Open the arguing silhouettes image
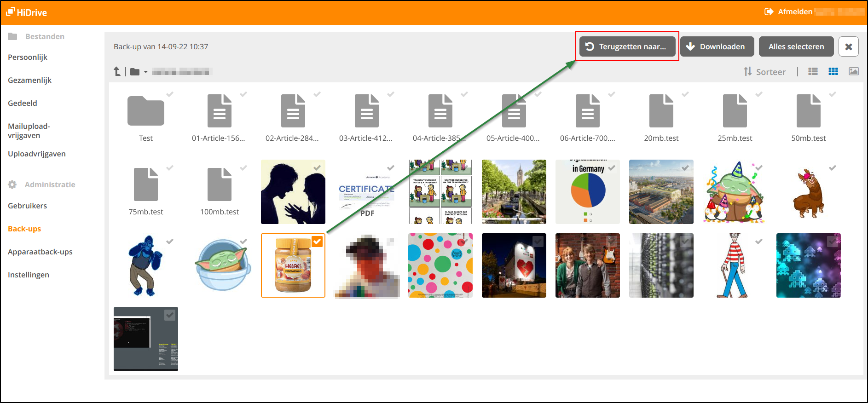 pyautogui.click(x=293, y=192)
